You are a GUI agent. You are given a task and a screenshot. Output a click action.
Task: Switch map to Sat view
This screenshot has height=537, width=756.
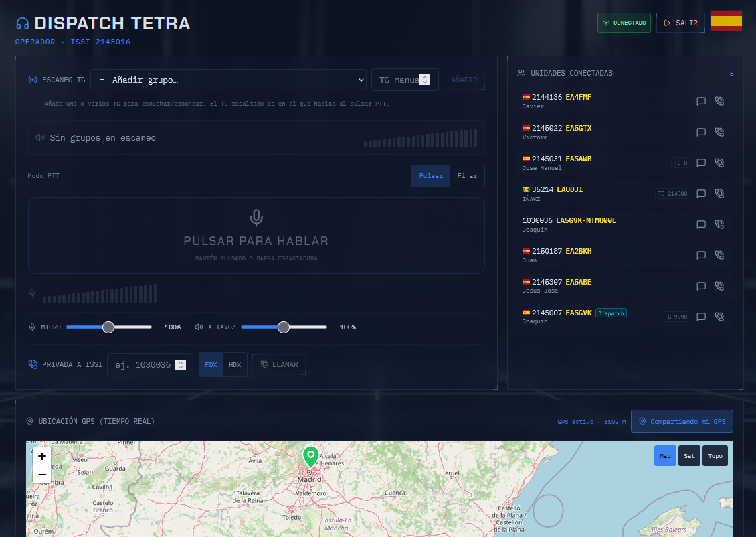(690, 456)
